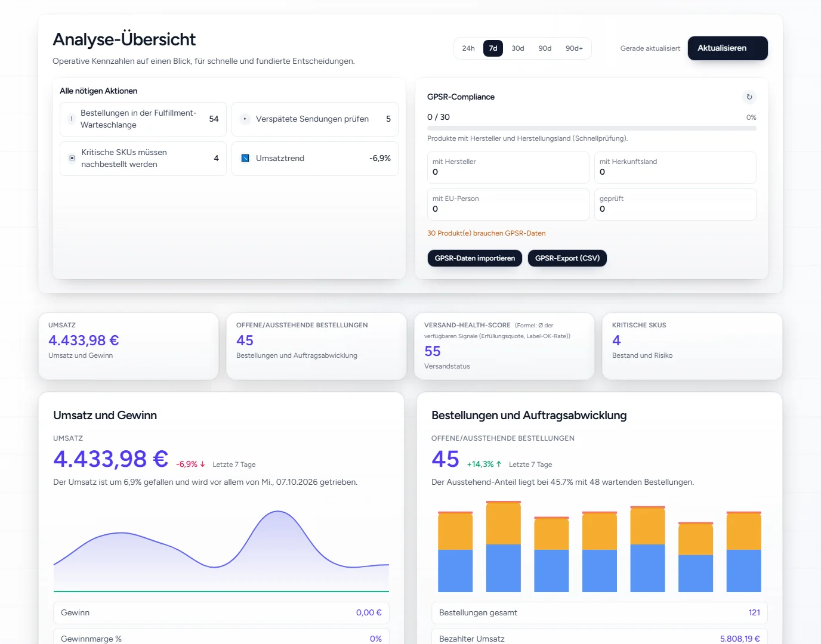Select the 24h time range

[468, 48]
